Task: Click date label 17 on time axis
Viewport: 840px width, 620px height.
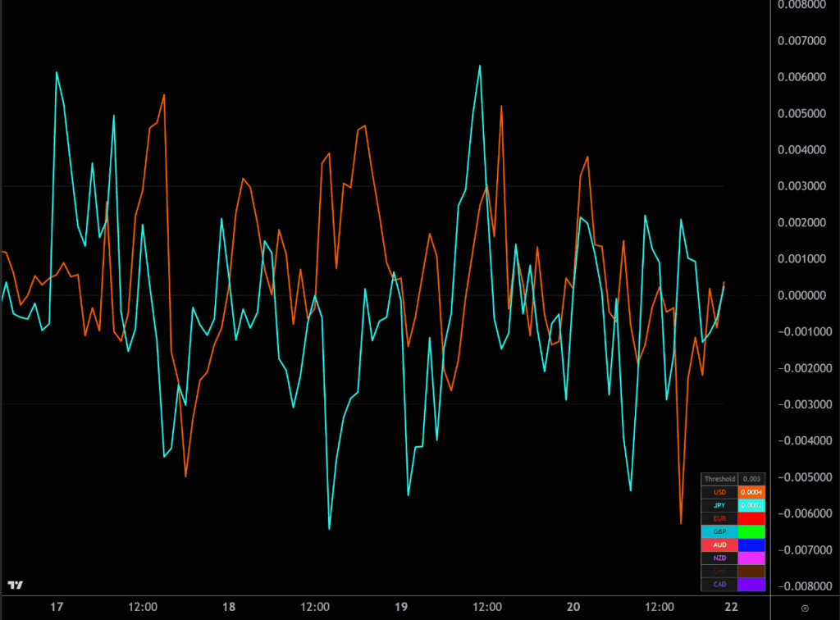Action: (x=57, y=607)
